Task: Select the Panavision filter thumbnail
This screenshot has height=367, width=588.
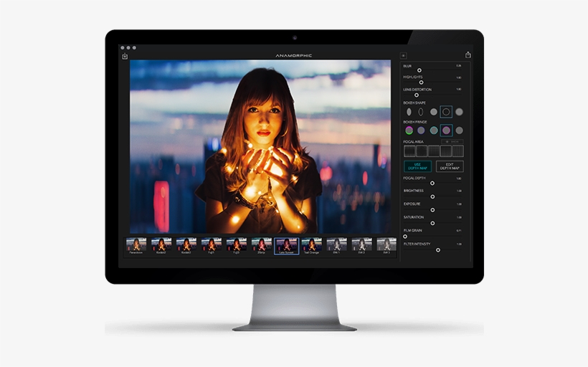Action: [x=136, y=245]
